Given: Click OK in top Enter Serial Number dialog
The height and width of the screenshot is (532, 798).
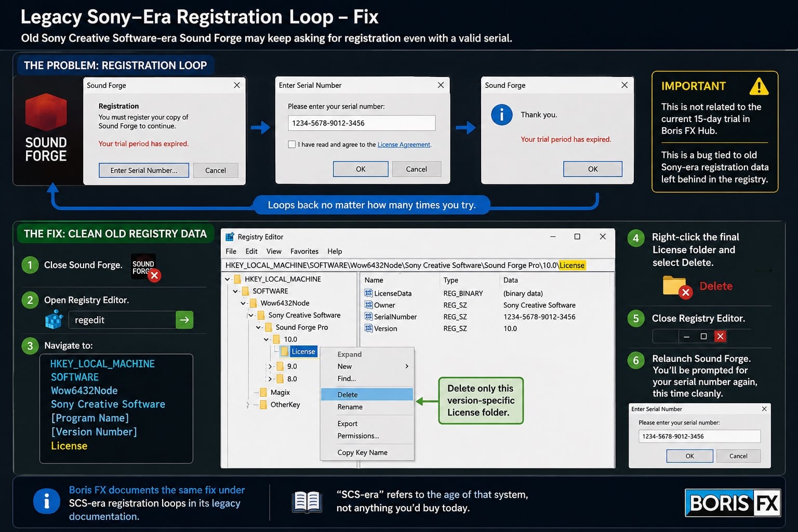Looking at the screenshot, I should pos(361,169).
